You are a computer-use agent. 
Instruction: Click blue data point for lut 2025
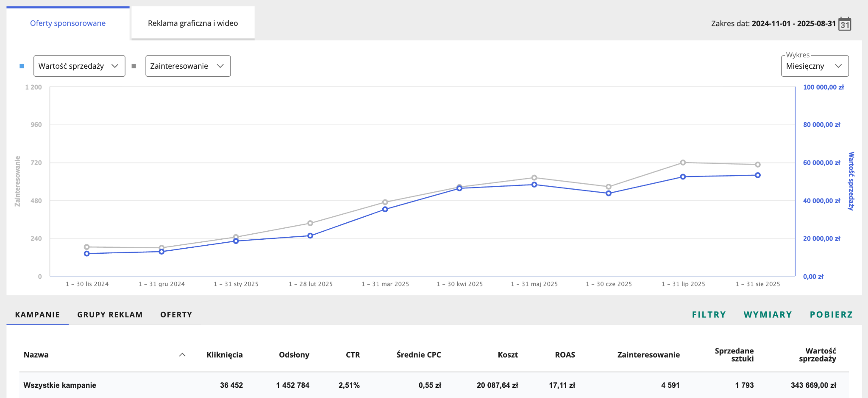point(310,235)
